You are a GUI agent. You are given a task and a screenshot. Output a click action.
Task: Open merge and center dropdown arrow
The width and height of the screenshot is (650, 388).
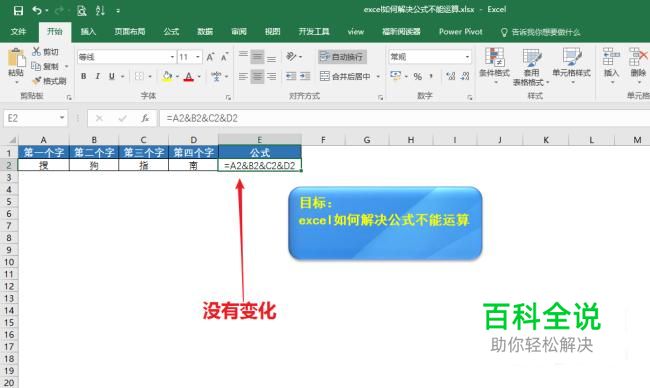point(378,77)
